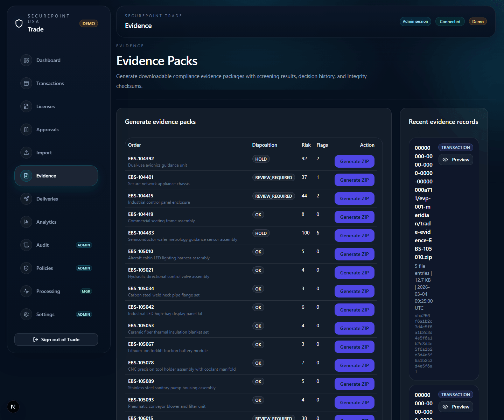This screenshot has height=420, width=504.
Task: Click the Analytics bar chart icon
Action: (x=26, y=222)
